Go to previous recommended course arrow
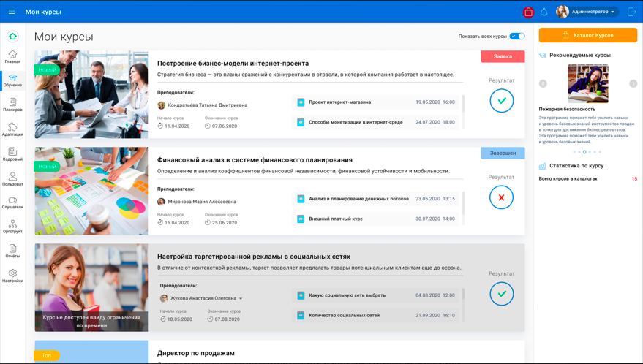643x364 pixels. (543, 83)
